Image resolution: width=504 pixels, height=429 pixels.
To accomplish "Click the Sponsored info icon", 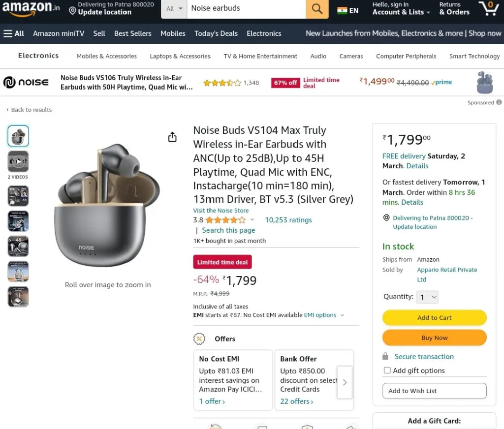I will tap(499, 102).
